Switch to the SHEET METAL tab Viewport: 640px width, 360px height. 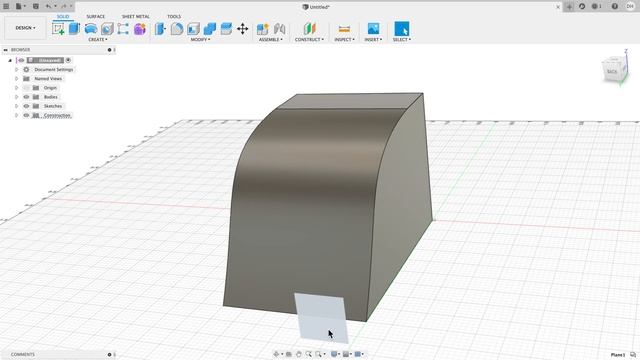coord(136,16)
